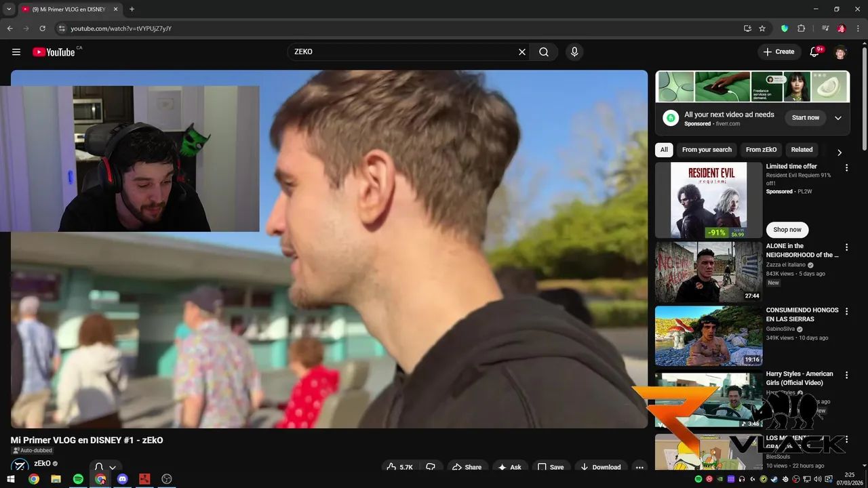
Task: Go to YouTube home via logo
Action: click(x=54, y=52)
